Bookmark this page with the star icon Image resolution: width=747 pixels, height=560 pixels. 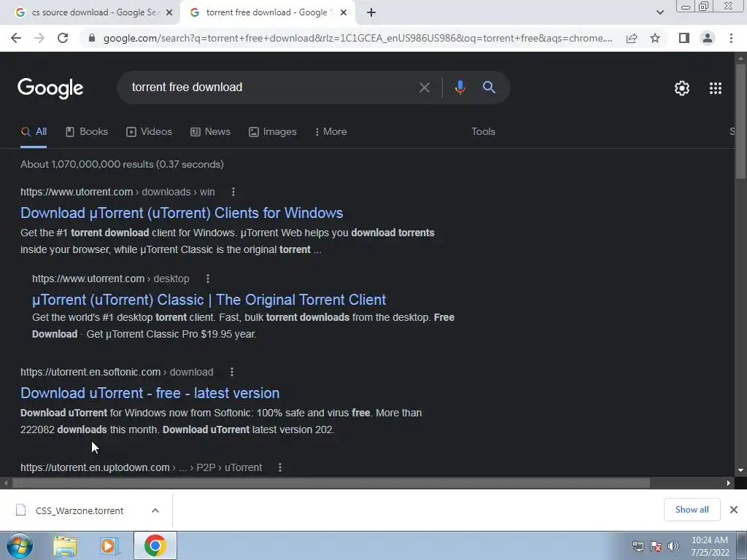[x=655, y=38]
